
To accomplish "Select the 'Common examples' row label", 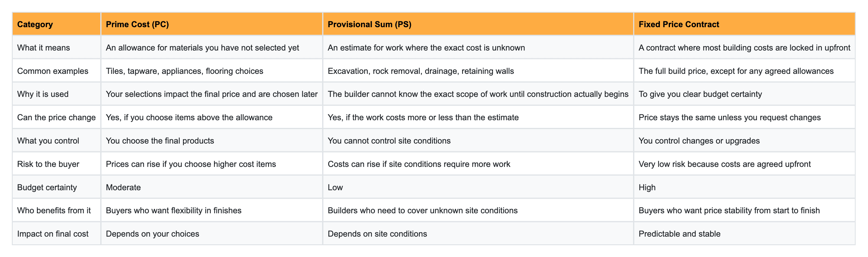I will 53,71.
